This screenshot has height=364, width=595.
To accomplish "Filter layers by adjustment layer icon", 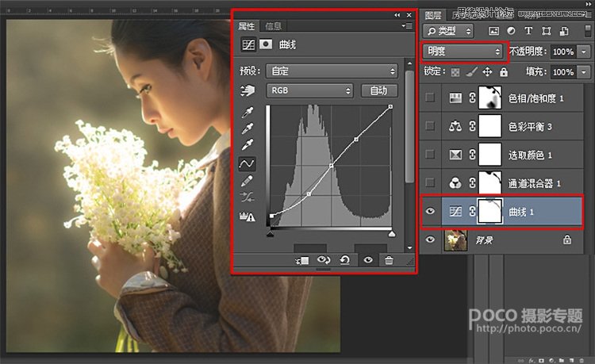I will coord(511,31).
